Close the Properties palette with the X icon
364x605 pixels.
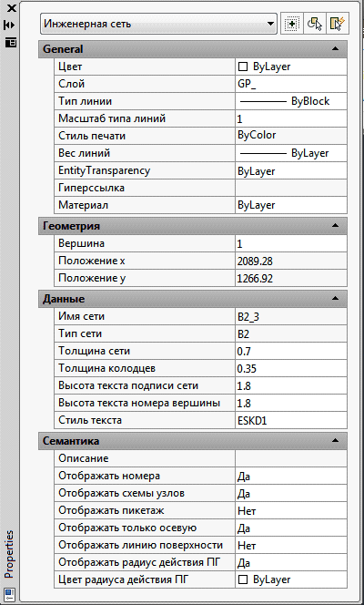click(x=11, y=8)
